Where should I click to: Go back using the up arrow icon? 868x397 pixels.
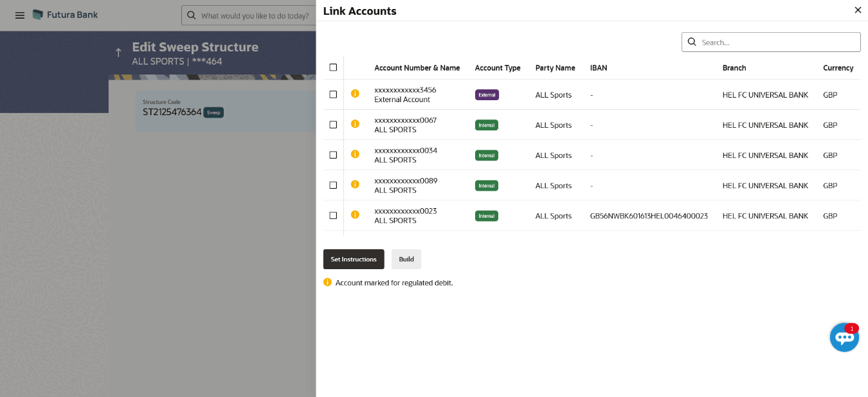[118, 53]
